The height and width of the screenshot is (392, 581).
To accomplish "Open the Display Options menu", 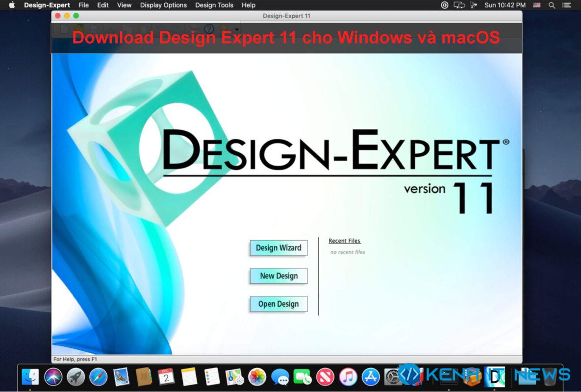I will click(x=163, y=5).
